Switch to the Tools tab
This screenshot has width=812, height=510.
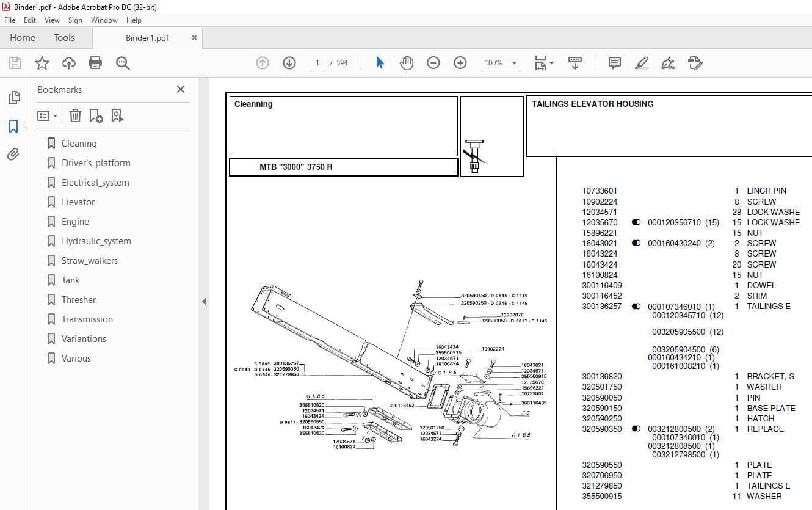[x=64, y=38]
